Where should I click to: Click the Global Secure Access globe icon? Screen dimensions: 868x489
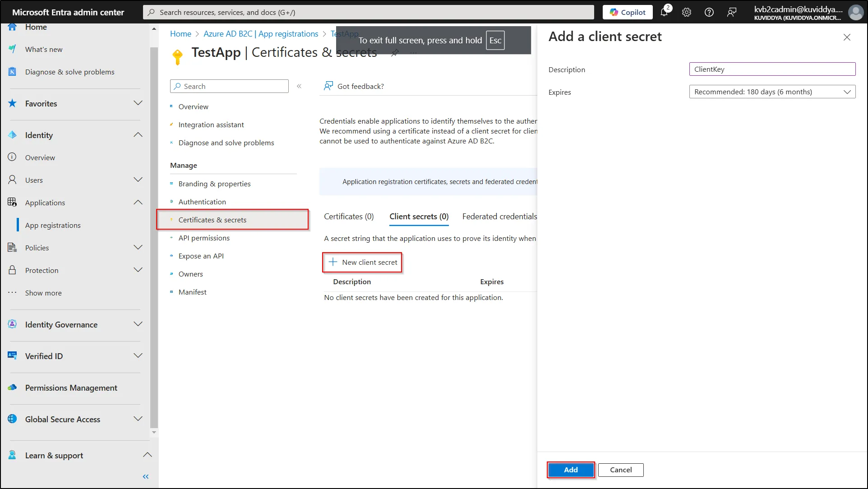(x=13, y=419)
